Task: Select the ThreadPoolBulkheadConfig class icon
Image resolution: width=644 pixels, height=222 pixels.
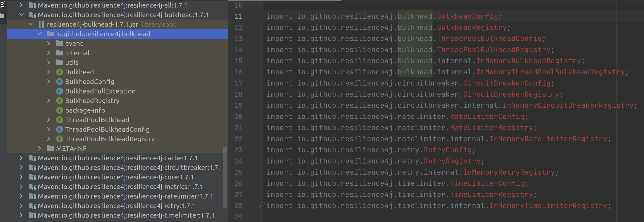Action: pyautogui.click(x=59, y=129)
